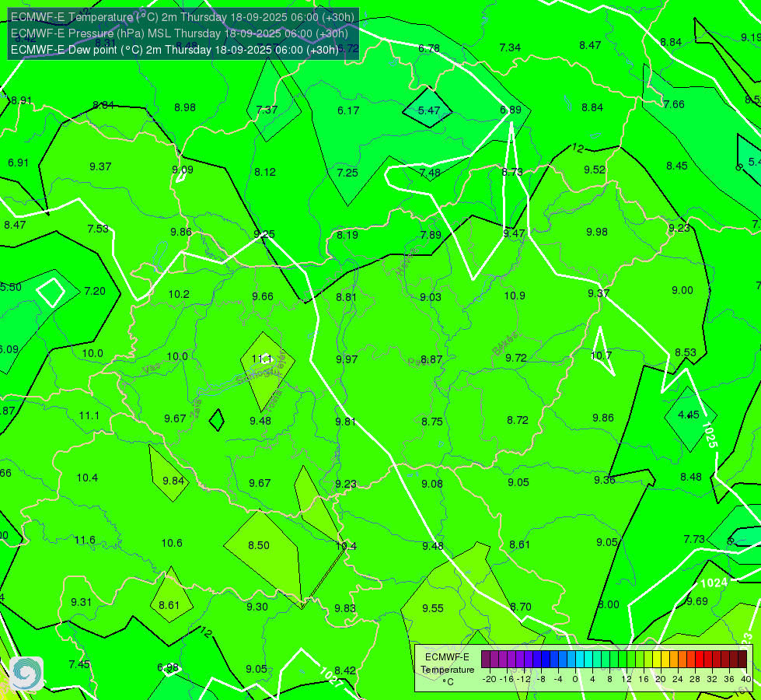Click the value 6.89 on the map
This screenshot has height=700, width=761.
511,110
